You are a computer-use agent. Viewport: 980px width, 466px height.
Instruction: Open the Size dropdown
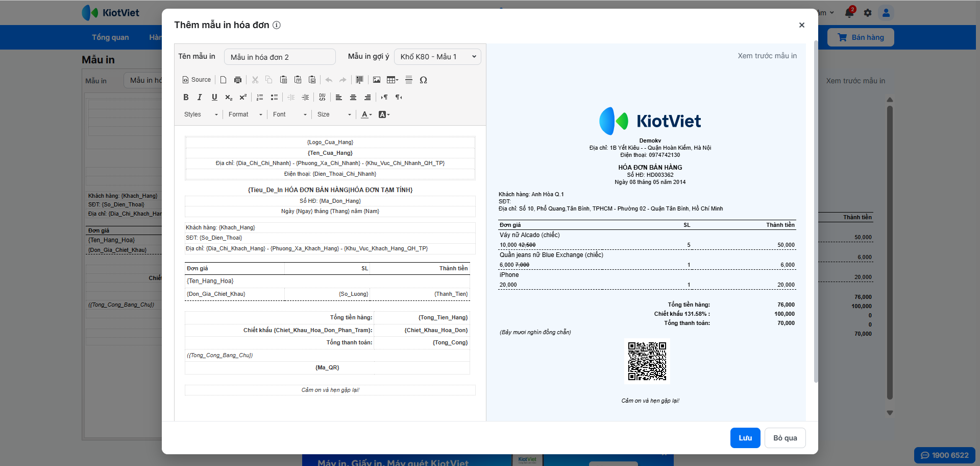pos(334,114)
